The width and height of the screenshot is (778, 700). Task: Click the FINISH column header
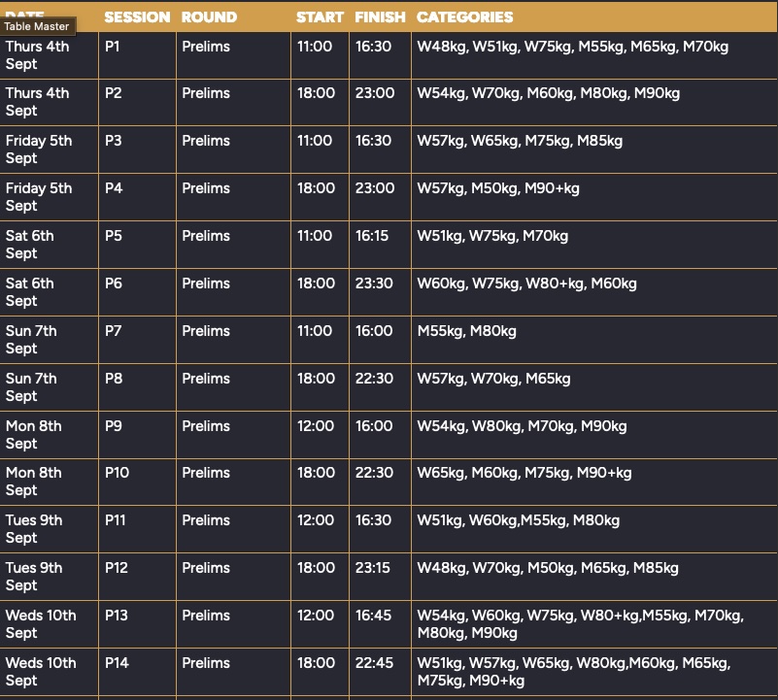click(380, 17)
